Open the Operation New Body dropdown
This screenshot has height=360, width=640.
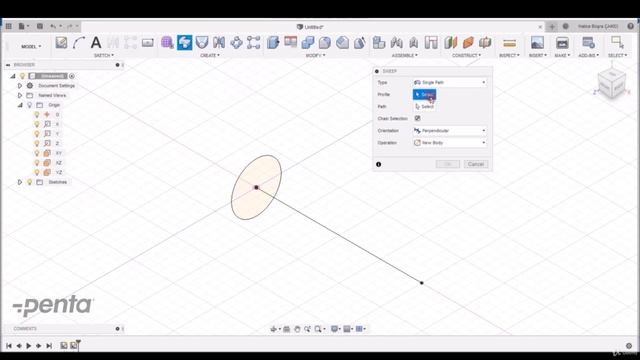tap(450, 143)
